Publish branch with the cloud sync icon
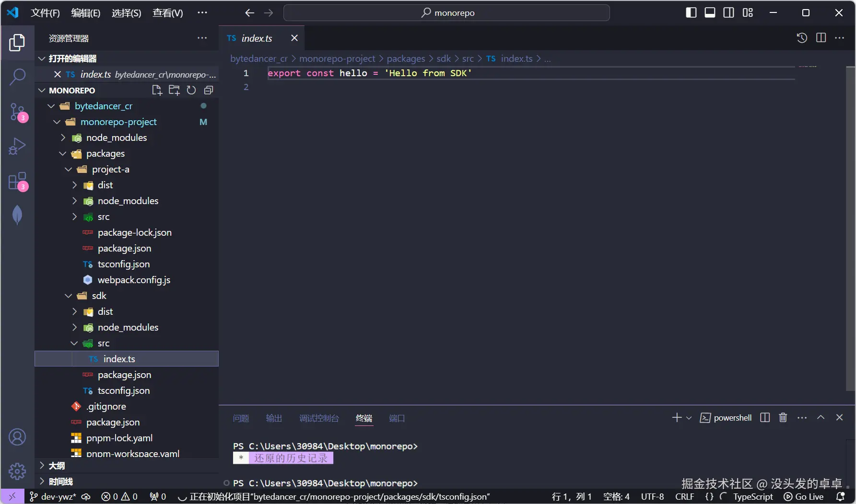Screen dimensions: 856x504 (x=86, y=497)
